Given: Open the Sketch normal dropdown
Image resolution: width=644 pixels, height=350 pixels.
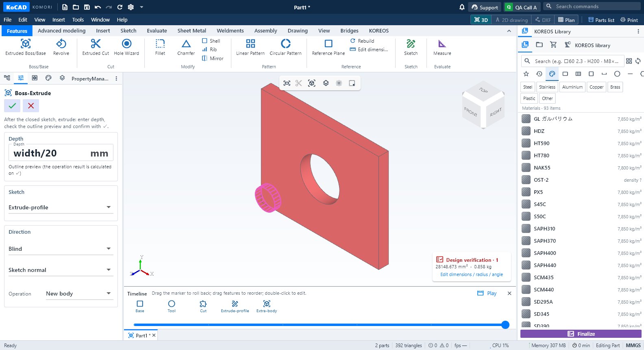Looking at the screenshot, I should coord(60,270).
